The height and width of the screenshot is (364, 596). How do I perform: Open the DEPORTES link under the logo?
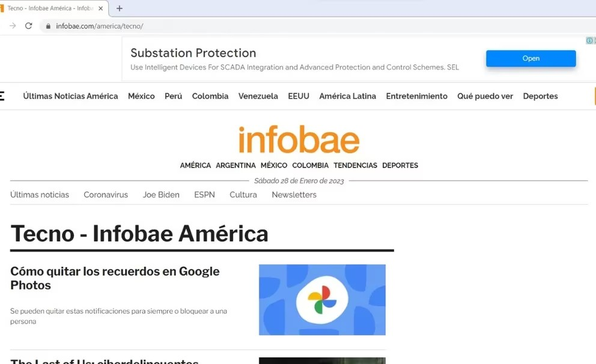point(400,165)
